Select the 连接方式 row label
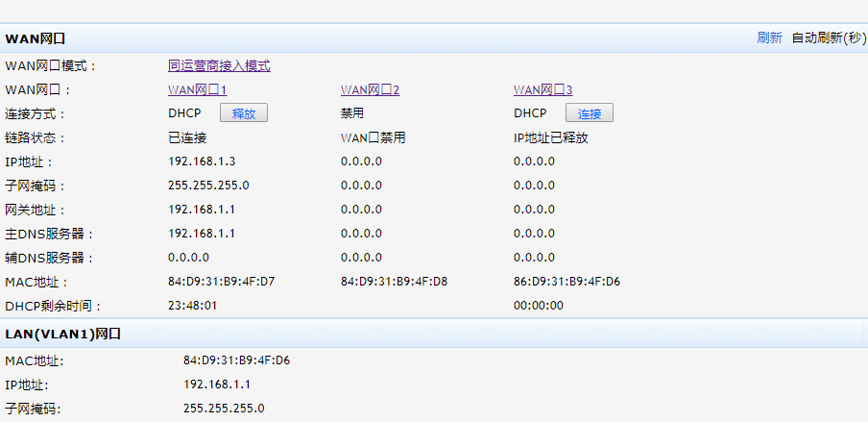Screen dimensions: 868x422 [x=36, y=113]
